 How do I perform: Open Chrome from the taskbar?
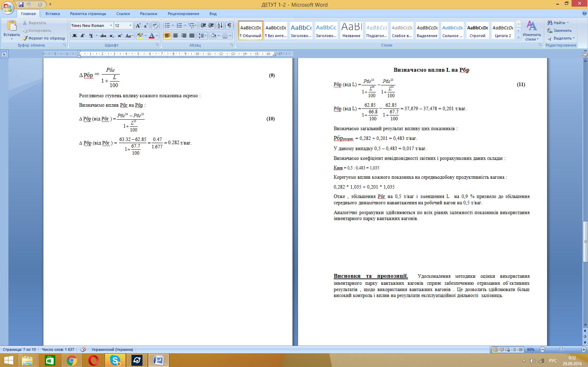tap(72, 360)
